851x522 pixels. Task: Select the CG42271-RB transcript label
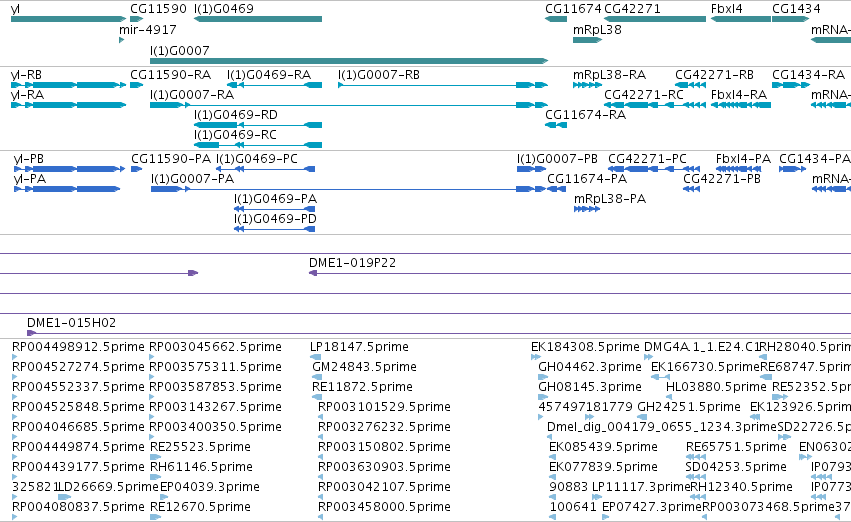714,75
